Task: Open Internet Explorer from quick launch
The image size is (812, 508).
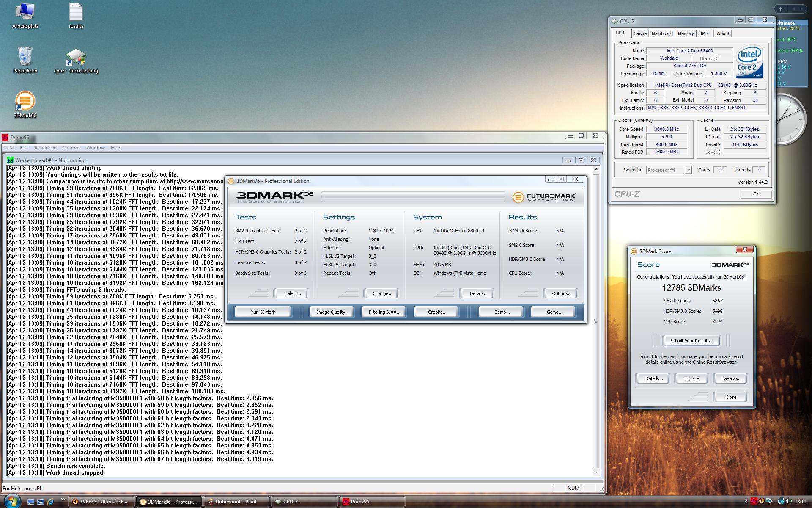Action: click(50, 502)
